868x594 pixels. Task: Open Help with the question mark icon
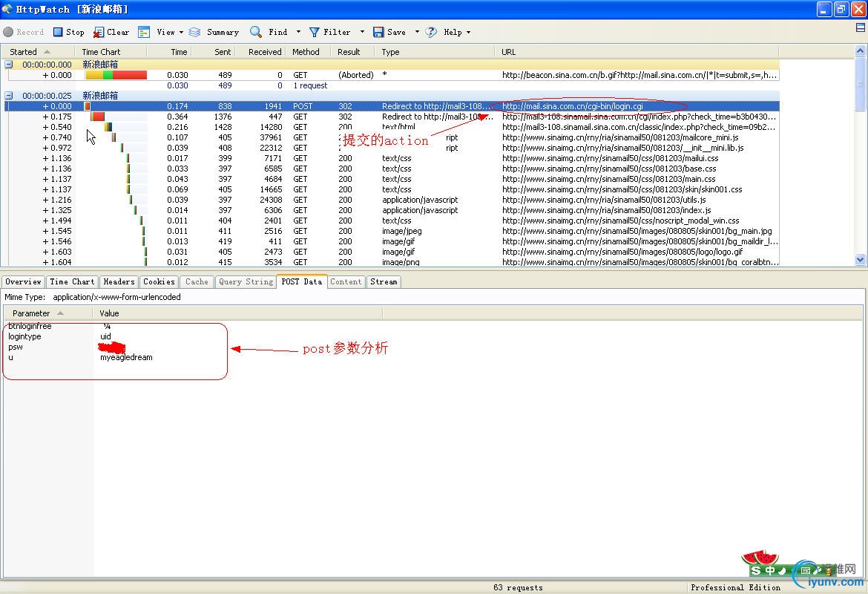tap(431, 32)
